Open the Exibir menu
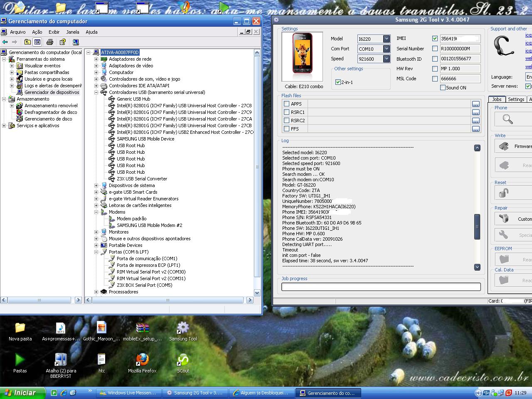This screenshot has height=399, width=532. click(54, 32)
